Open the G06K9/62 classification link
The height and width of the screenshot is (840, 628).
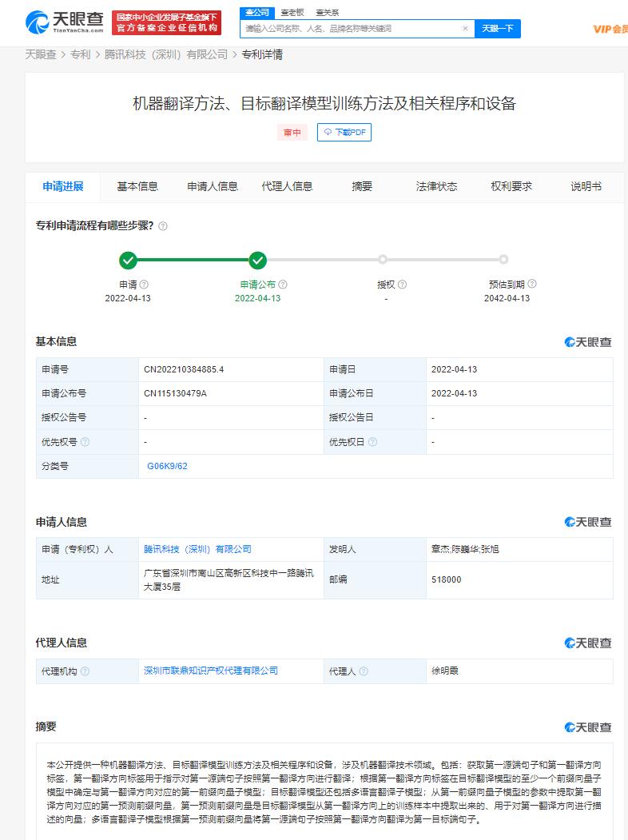tap(167, 466)
